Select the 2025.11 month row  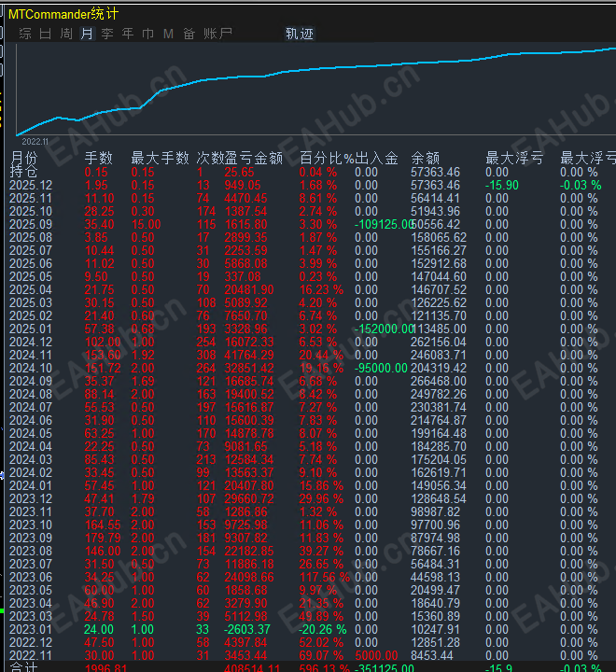coord(308,198)
